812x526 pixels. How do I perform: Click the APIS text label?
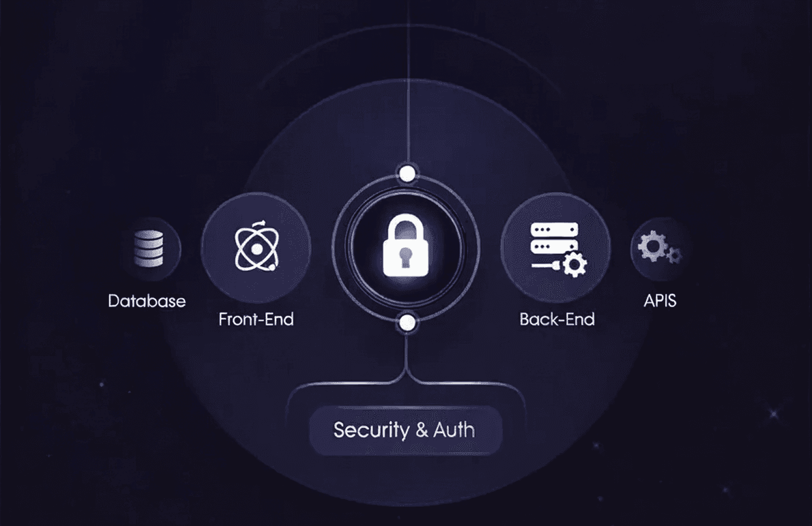tap(660, 300)
